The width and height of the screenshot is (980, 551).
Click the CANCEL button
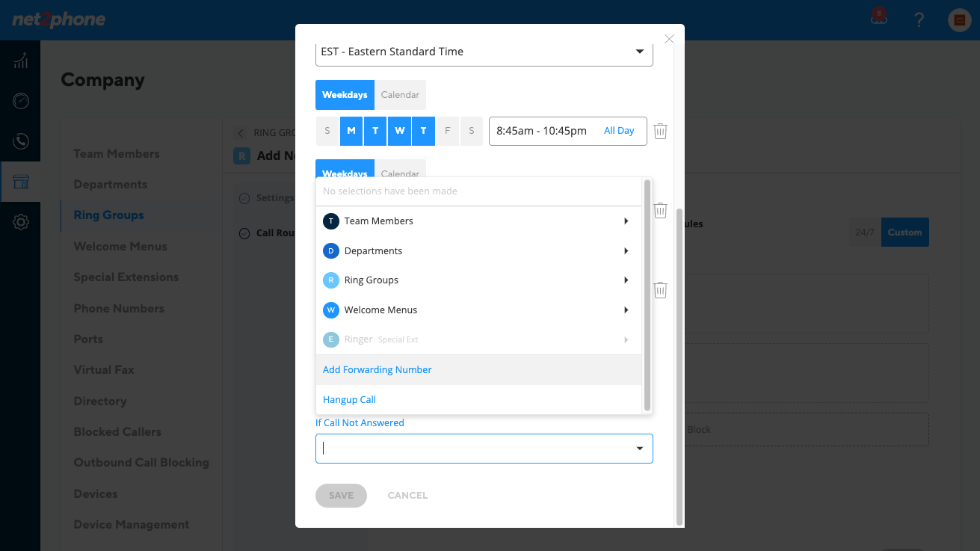pos(407,496)
